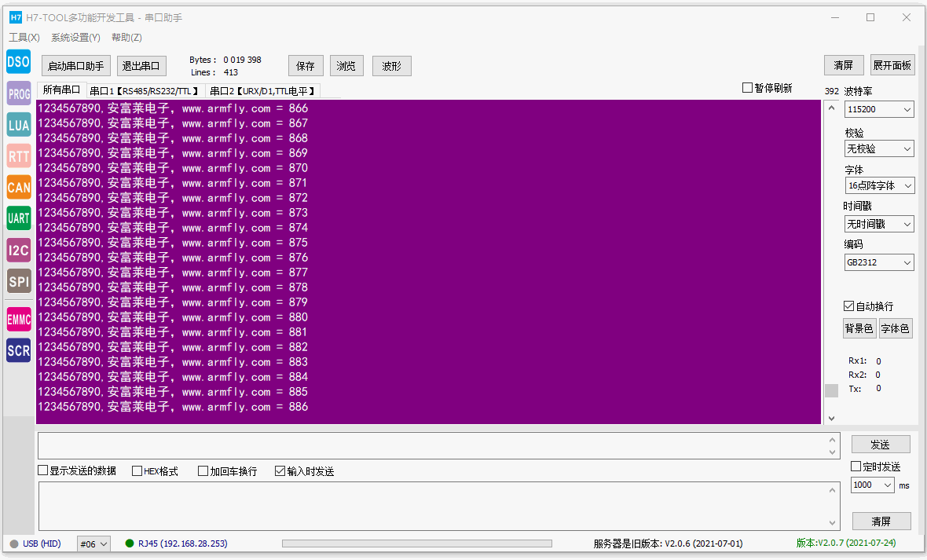Open the 系统设置(Y) menu
927x560 pixels.
click(x=75, y=37)
